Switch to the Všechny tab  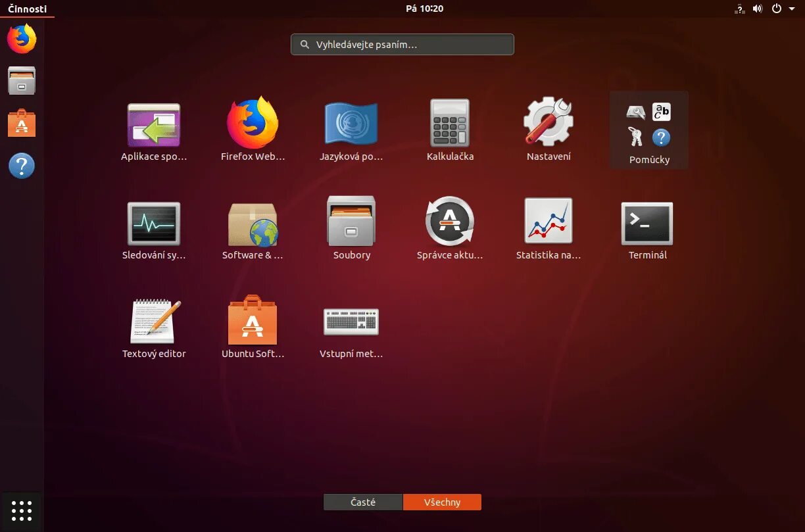click(442, 502)
